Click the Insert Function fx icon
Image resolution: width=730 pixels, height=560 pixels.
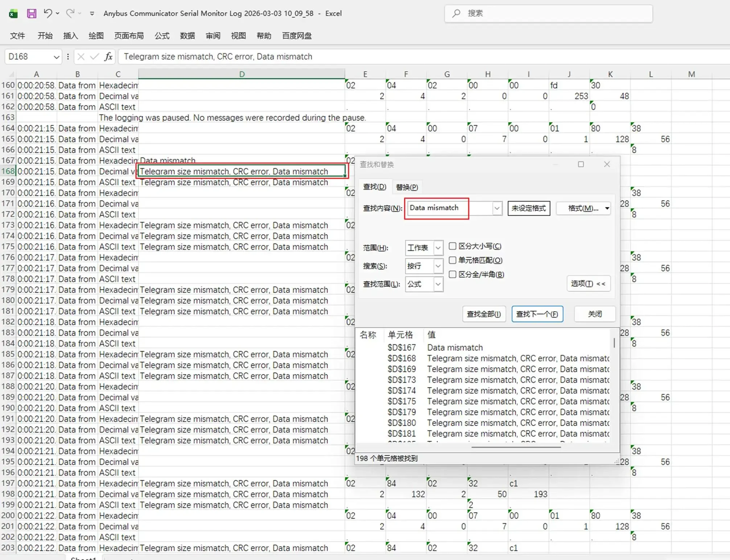[x=108, y=57]
